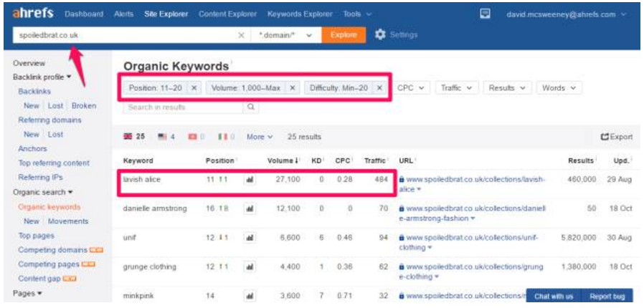Open the Traffic filter dropdown
Viewport: 644px width, 308px height.
tap(457, 88)
